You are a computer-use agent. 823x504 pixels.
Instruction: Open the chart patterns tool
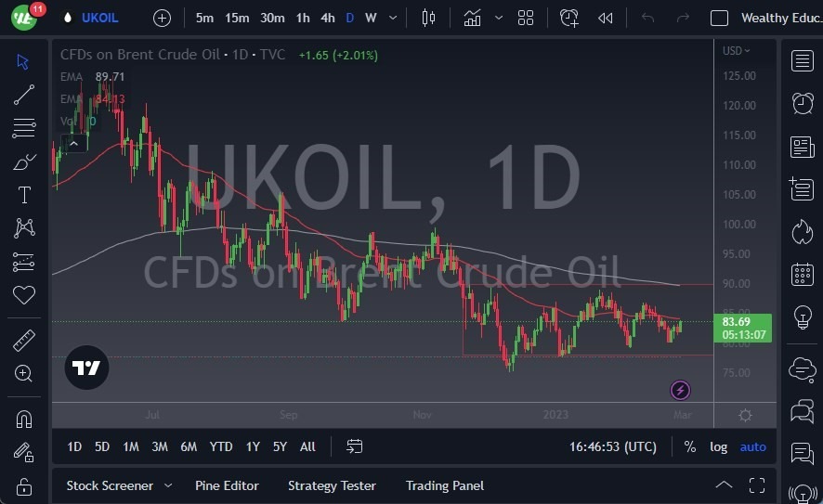[x=24, y=228]
